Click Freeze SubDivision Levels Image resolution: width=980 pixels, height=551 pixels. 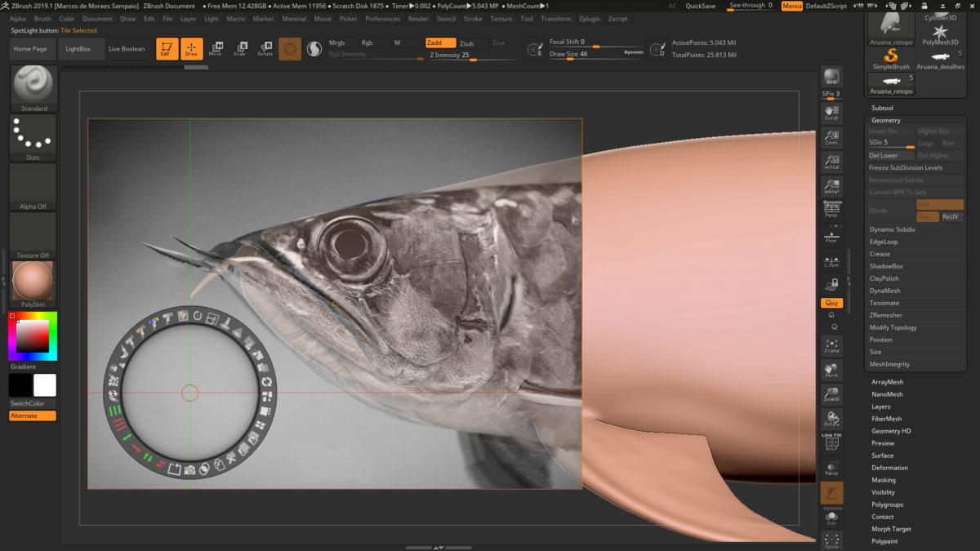coord(915,167)
